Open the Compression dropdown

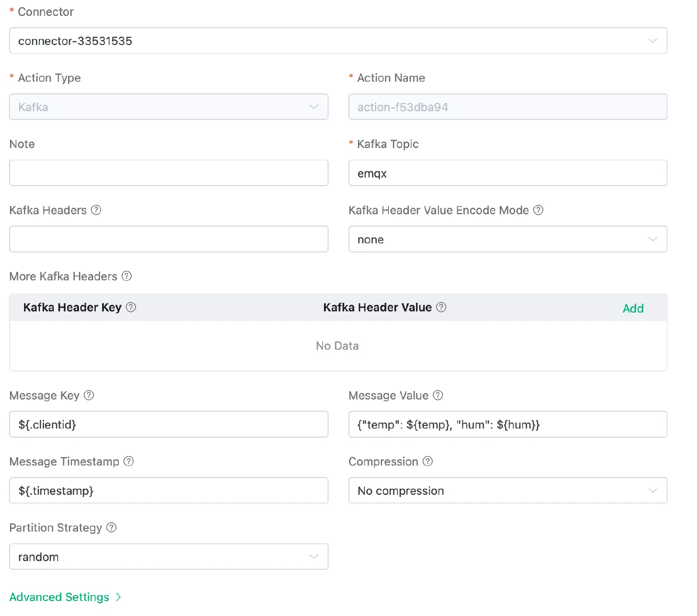click(507, 491)
